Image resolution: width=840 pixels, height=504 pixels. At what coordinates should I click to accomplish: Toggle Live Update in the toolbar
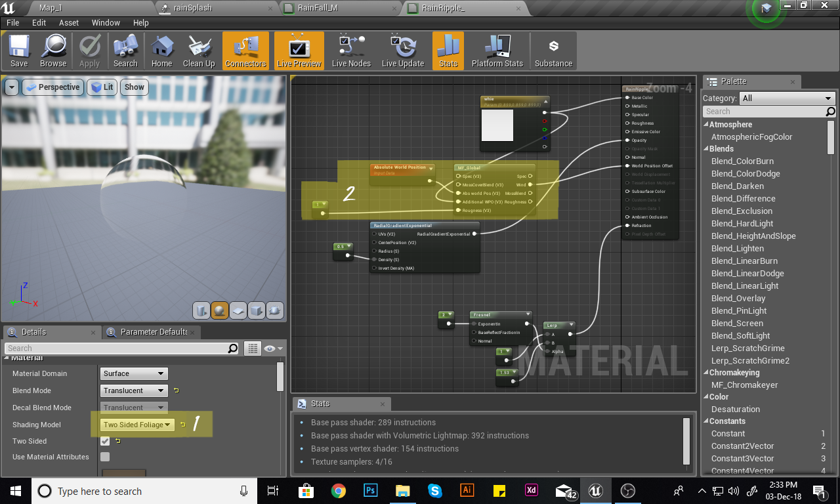(x=402, y=51)
